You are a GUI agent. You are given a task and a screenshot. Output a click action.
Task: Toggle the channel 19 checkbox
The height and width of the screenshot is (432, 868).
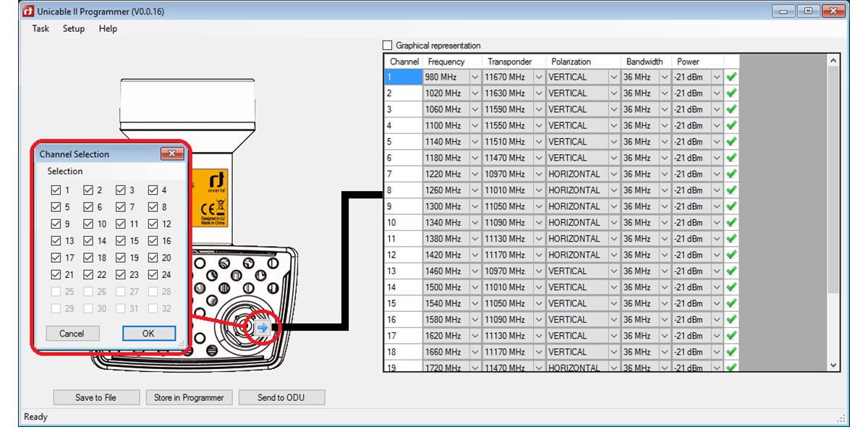tap(121, 258)
